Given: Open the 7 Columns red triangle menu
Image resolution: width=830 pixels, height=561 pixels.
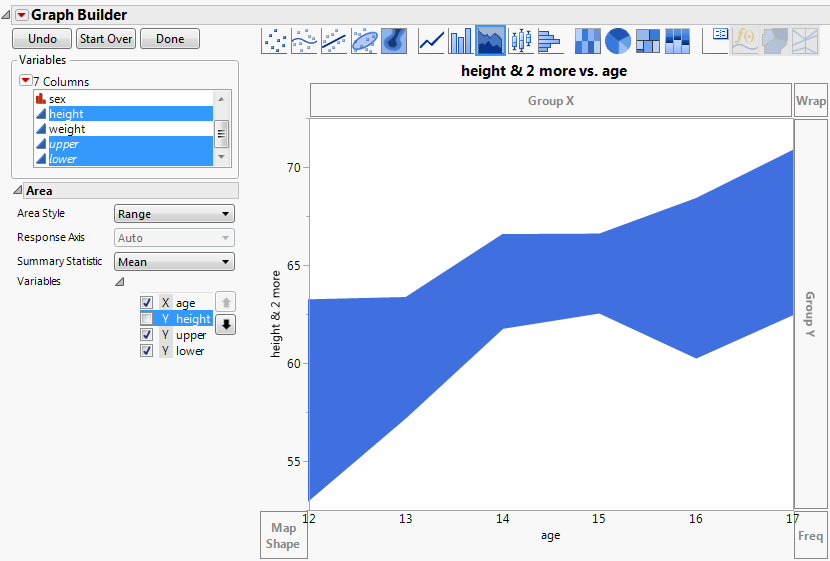Looking at the screenshot, I should tap(25, 80).
